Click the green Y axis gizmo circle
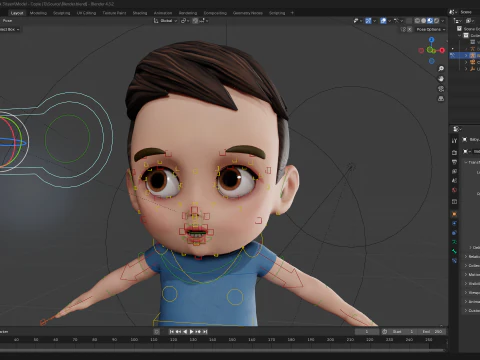Screen dimensions: 480x360 click(430, 50)
